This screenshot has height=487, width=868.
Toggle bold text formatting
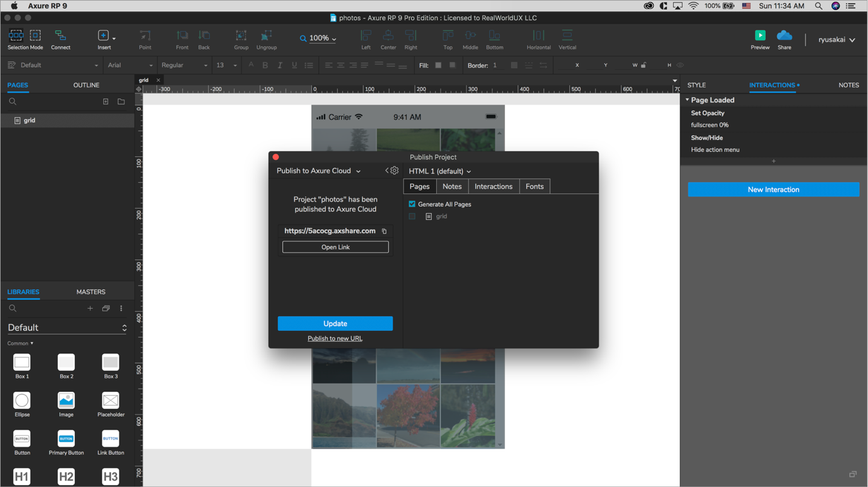pyautogui.click(x=265, y=66)
